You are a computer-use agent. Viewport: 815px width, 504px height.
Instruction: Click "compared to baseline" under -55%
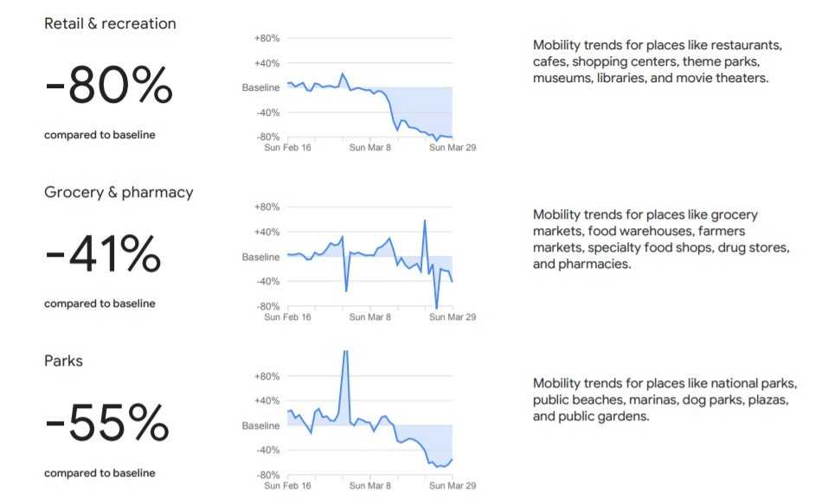(99, 473)
